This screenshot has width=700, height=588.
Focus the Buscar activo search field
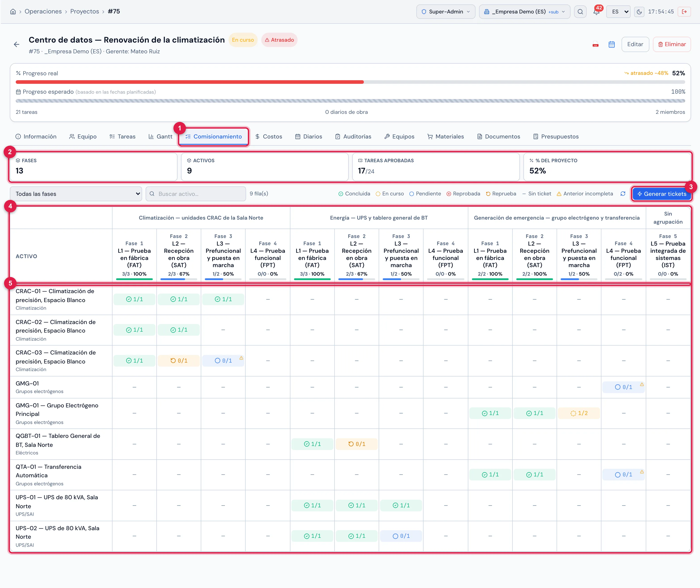(x=196, y=194)
